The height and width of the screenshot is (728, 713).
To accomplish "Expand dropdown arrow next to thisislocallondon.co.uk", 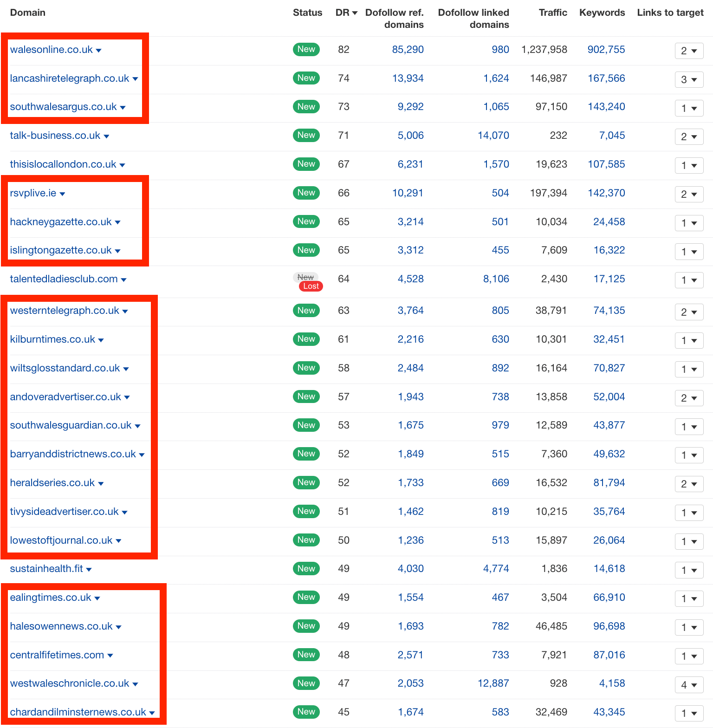I will pos(123,165).
